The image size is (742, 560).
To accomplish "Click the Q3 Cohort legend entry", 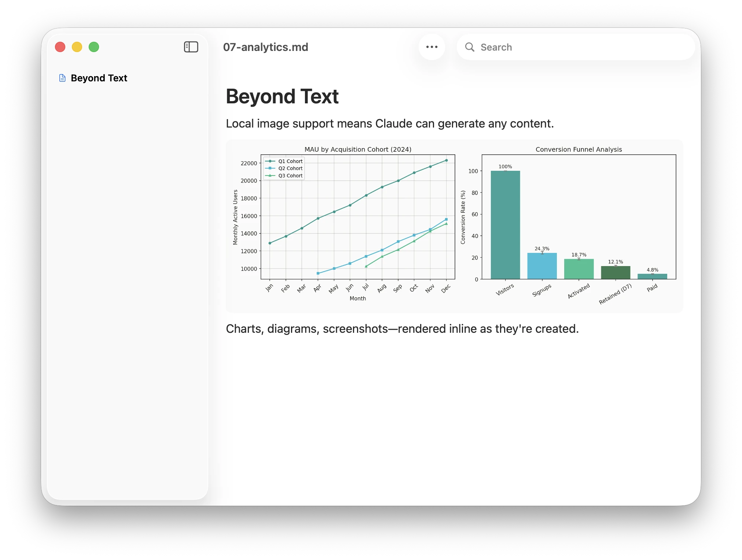I will click(290, 176).
